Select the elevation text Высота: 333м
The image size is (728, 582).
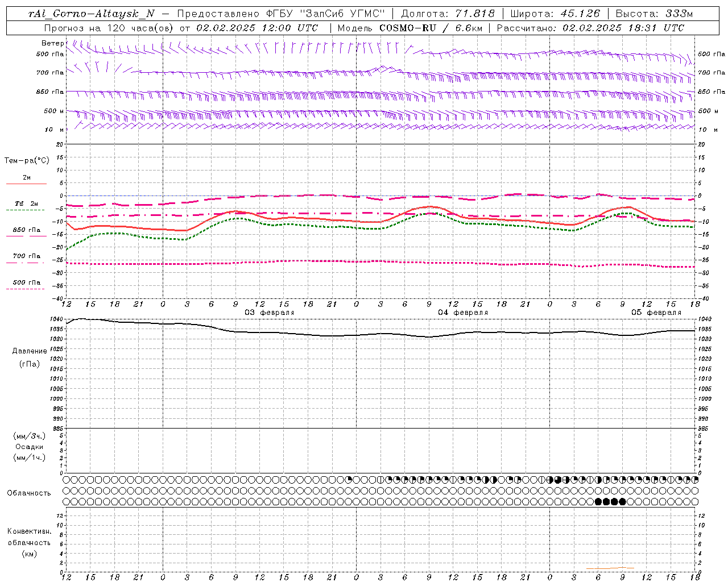(655, 14)
